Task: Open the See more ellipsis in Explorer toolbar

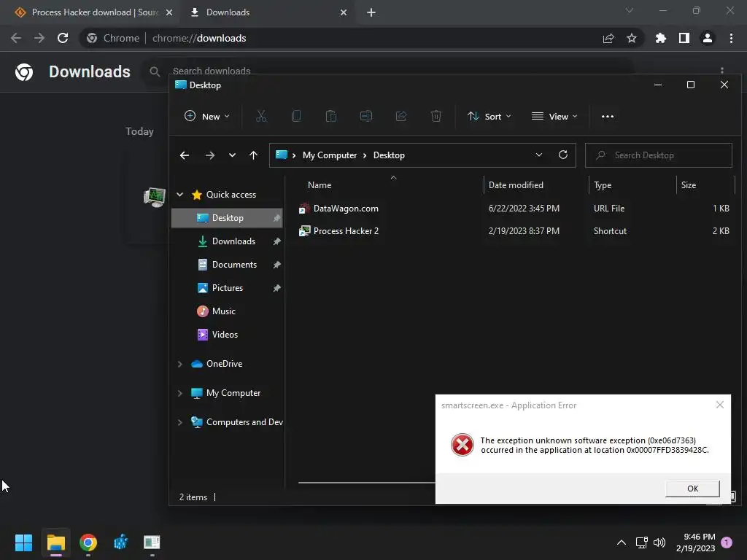Action: (608, 117)
